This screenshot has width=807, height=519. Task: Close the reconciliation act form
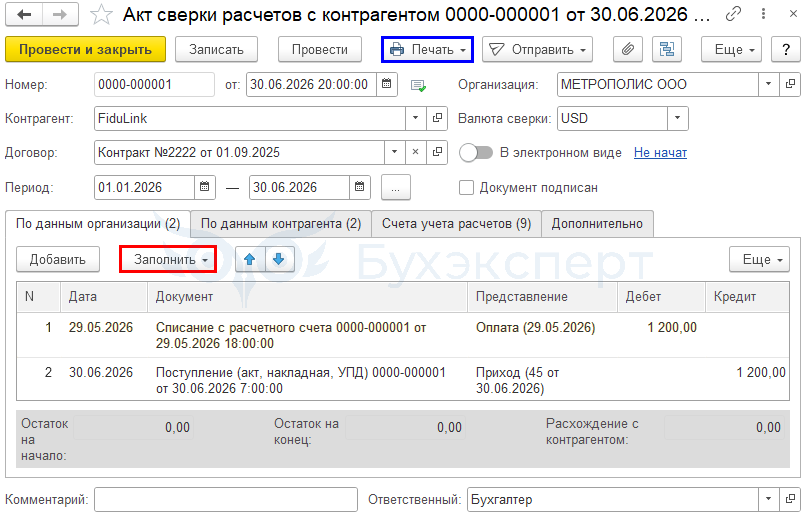point(793,14)
